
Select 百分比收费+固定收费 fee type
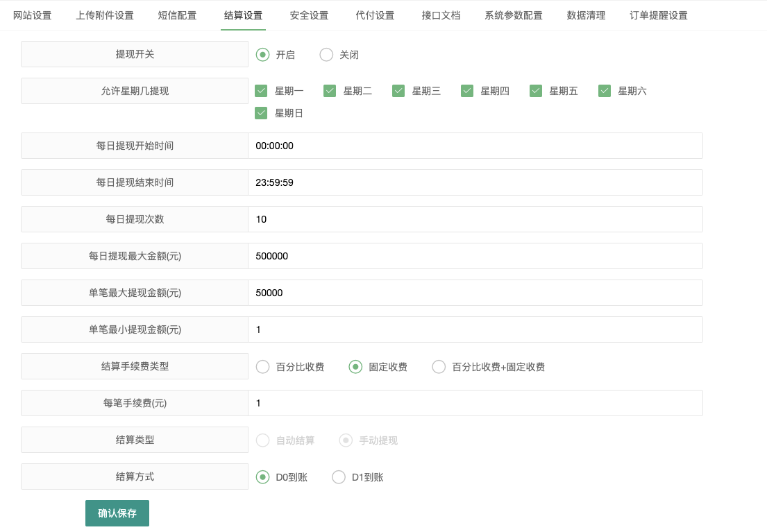click(438, 367)
